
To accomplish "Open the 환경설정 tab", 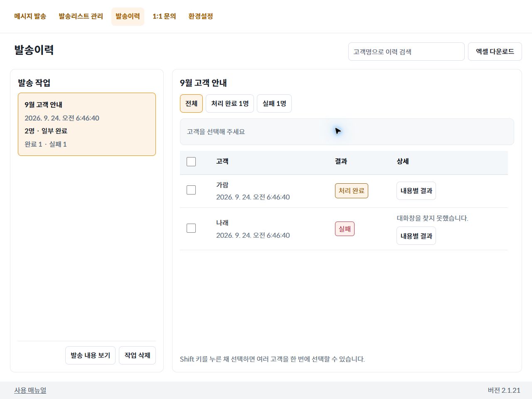I will pos(201,16).
